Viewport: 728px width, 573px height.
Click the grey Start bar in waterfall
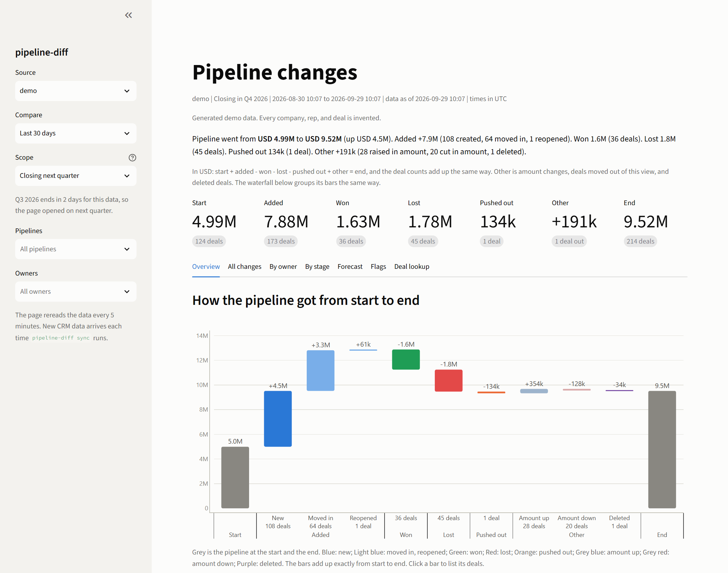point(235,477)
